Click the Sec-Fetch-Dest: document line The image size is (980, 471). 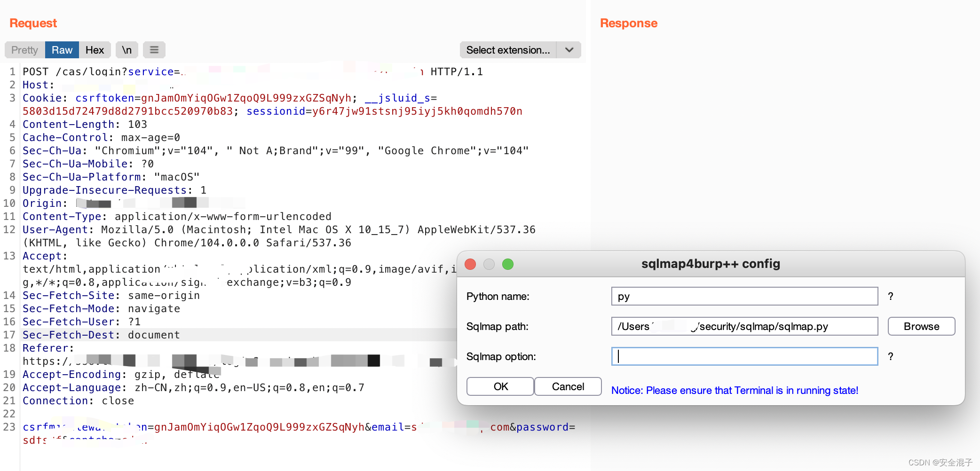pyautogui.click(x=101, y=335)
